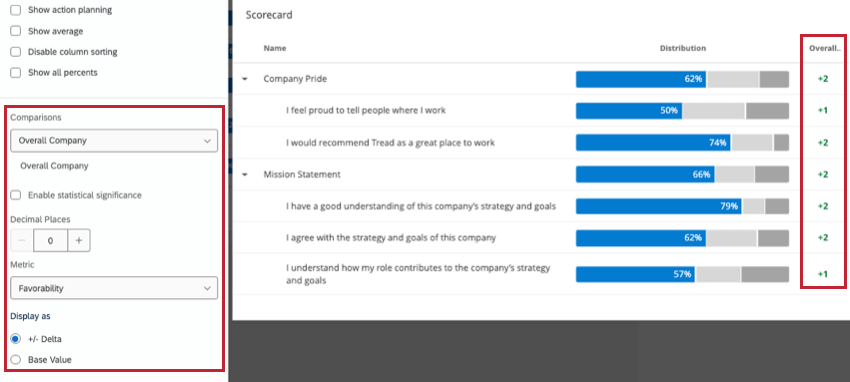Image resolution: width=850 pixels, height=382 pixels.
Task: Select the 'I feel proud to tell people' row
Action: pos(542,111)
